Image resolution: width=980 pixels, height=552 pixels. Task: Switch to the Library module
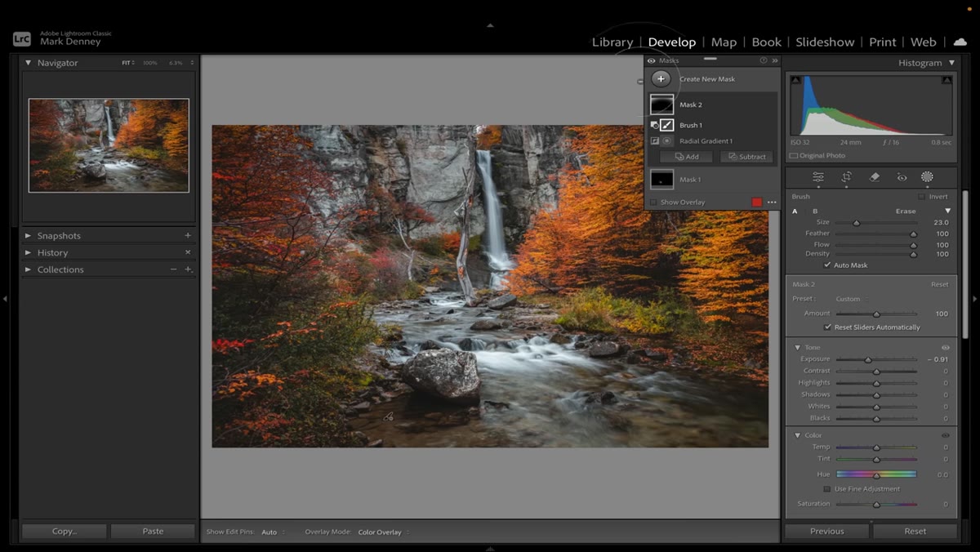click(612, 42)
